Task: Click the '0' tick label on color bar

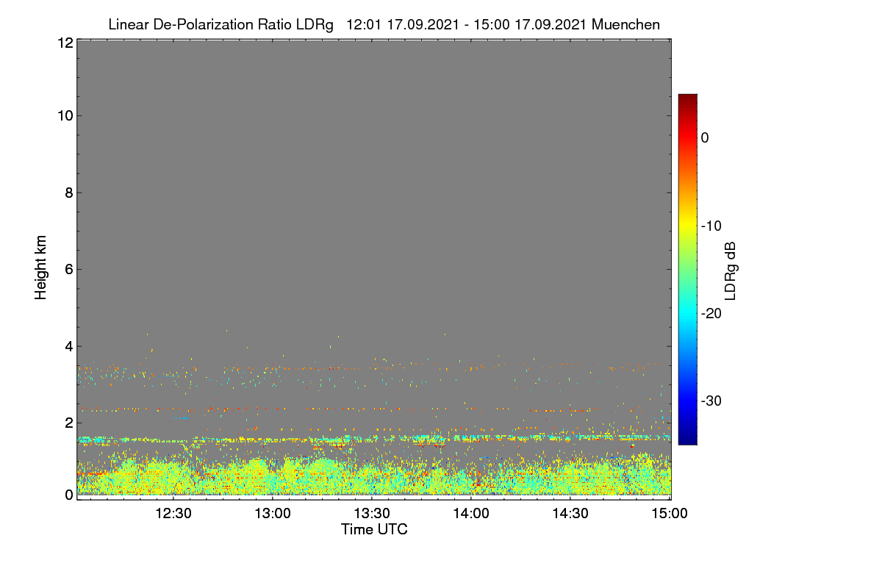Action: tap(705, 138)
